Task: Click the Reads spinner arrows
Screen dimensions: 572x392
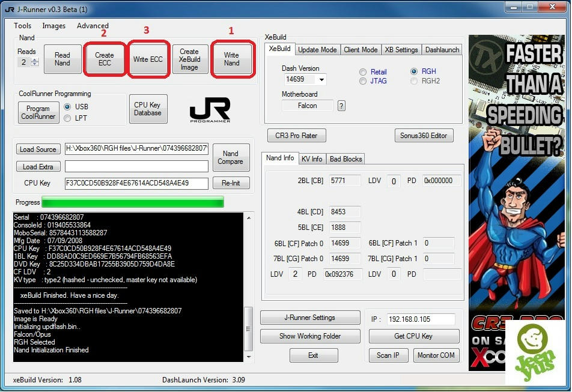Action: tap(34, 62)
